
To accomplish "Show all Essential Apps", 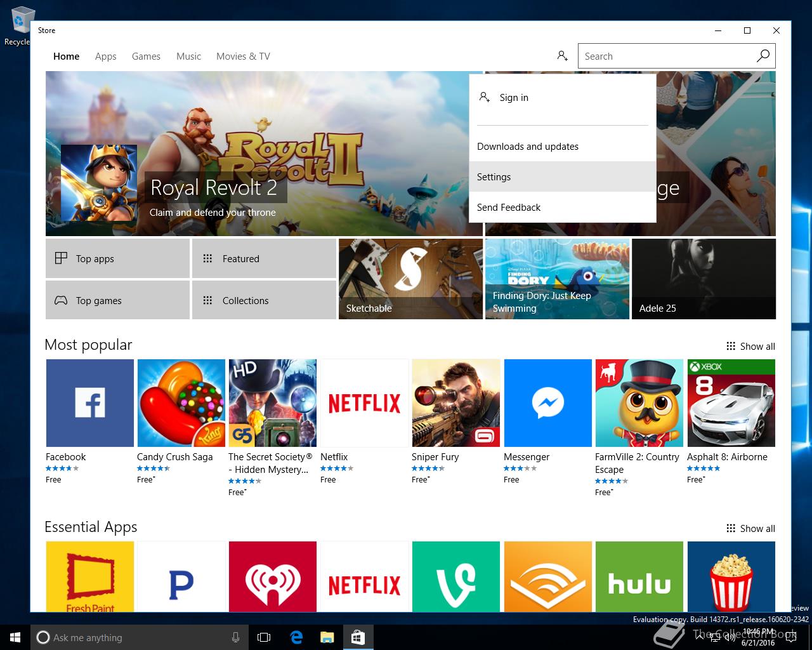I will coord(750,529).
